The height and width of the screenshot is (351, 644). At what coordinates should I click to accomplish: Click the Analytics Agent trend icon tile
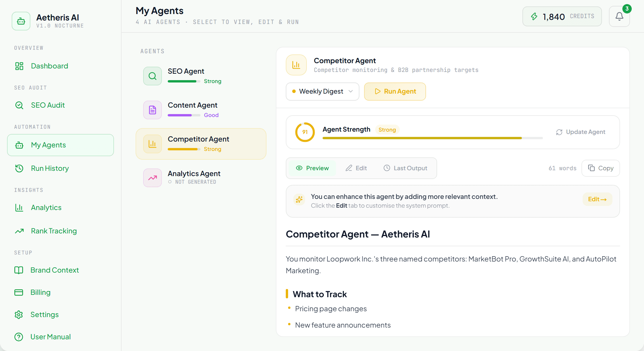tap(153, 178)
